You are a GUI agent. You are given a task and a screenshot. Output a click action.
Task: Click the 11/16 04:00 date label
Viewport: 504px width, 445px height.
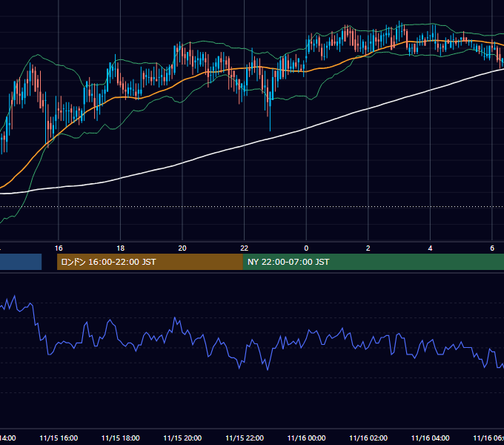[431, 438]
